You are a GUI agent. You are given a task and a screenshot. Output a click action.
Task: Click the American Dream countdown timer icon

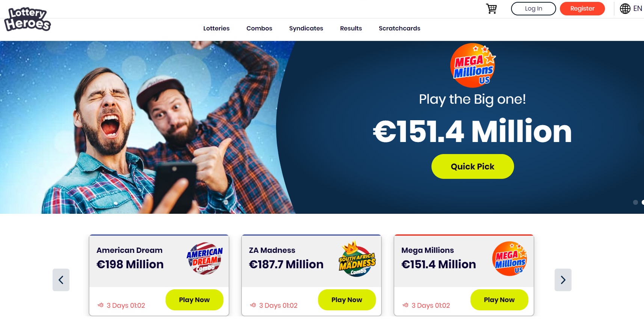click(101, 305)
